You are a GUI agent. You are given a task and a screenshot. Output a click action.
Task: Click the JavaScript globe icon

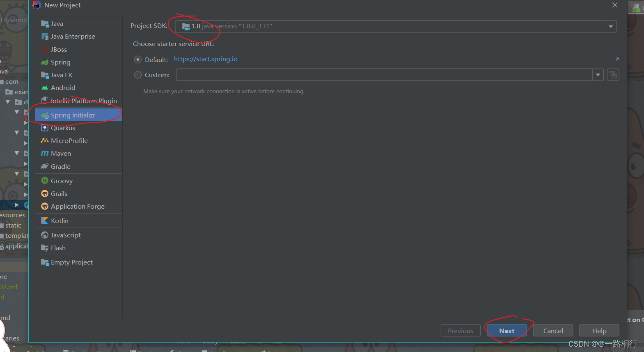coord(45,235)
